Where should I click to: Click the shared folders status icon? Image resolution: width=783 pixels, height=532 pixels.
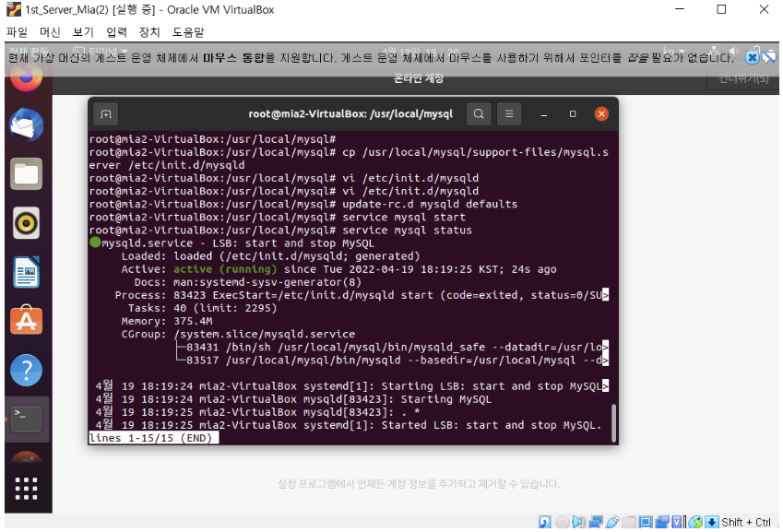(x=629, y=522)
